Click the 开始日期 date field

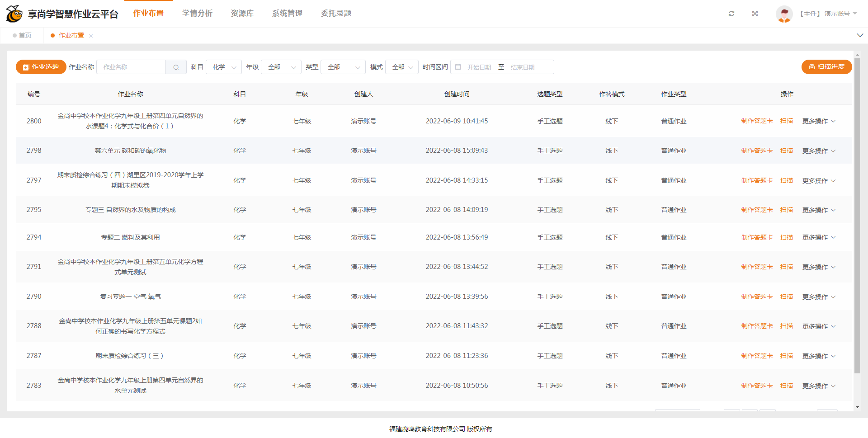(479, 67)
